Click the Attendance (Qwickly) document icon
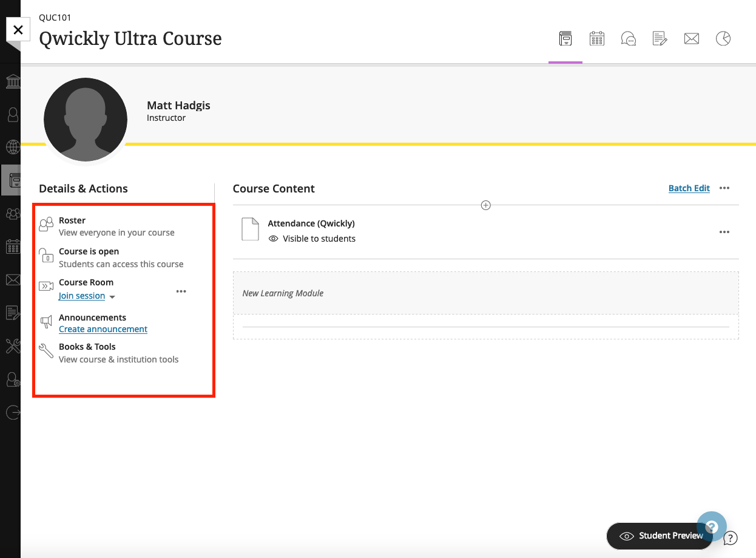The image size is (756, 558). [x=251, y=229]
